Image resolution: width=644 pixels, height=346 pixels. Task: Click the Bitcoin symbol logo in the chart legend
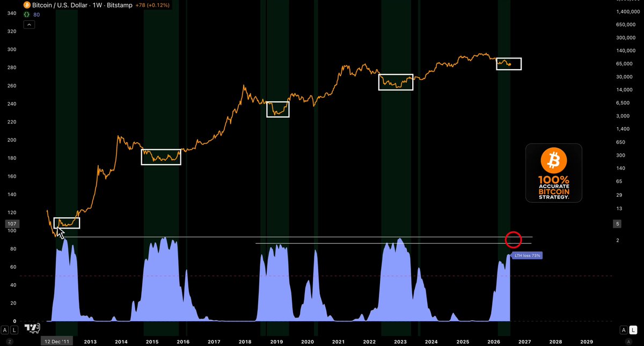tap(26, 4)
